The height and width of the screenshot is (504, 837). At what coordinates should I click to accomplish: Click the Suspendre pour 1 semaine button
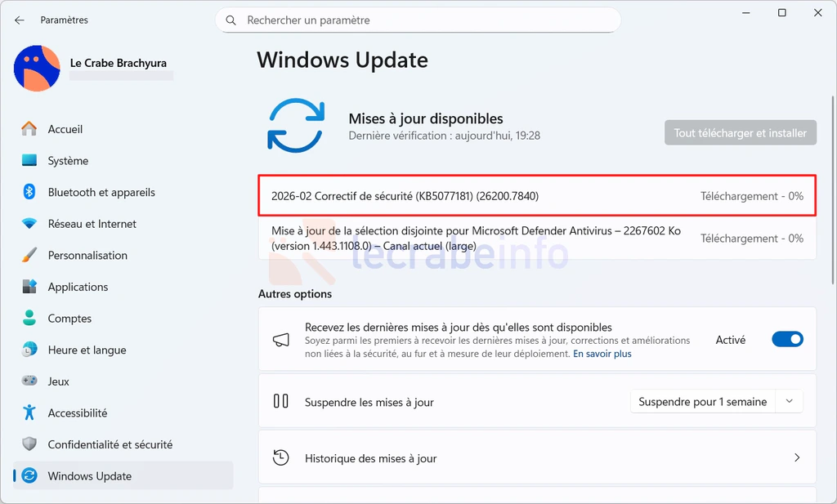click(702, 402)
